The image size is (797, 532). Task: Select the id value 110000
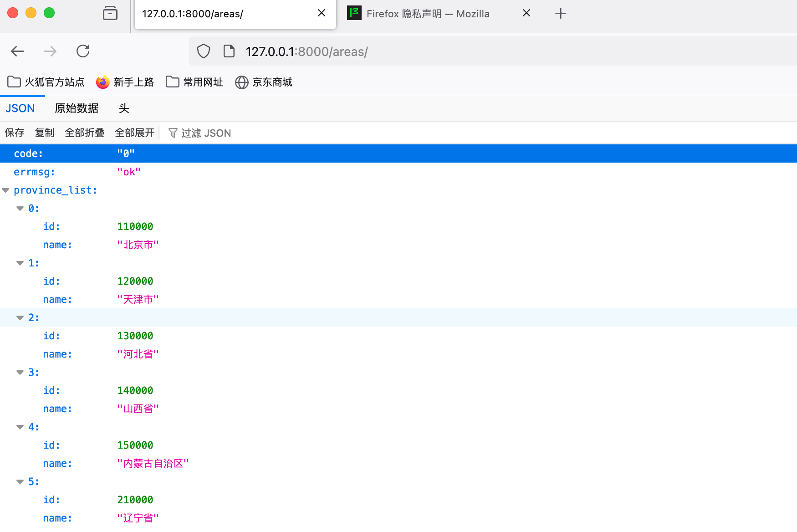click(x=135, y=226)
